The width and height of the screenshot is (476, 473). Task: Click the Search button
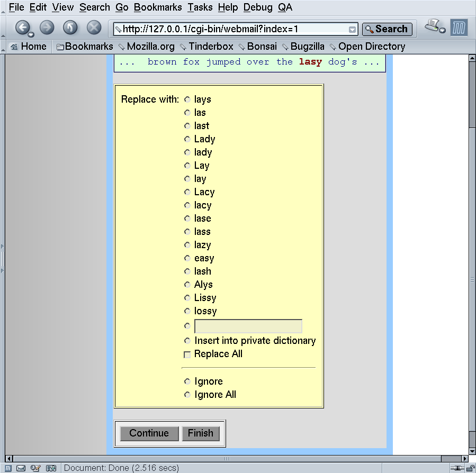pyautogui.click(x=387, y=29)
